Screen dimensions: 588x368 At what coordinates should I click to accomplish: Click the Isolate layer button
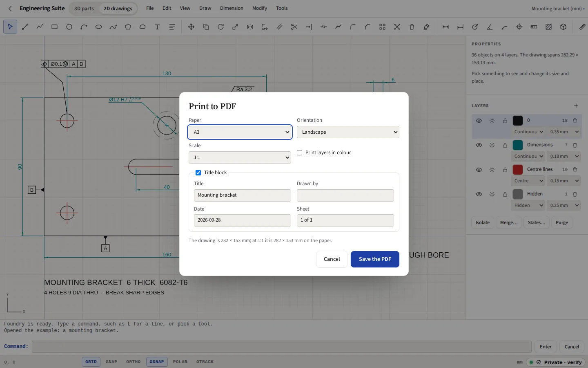tap(483, 222)
